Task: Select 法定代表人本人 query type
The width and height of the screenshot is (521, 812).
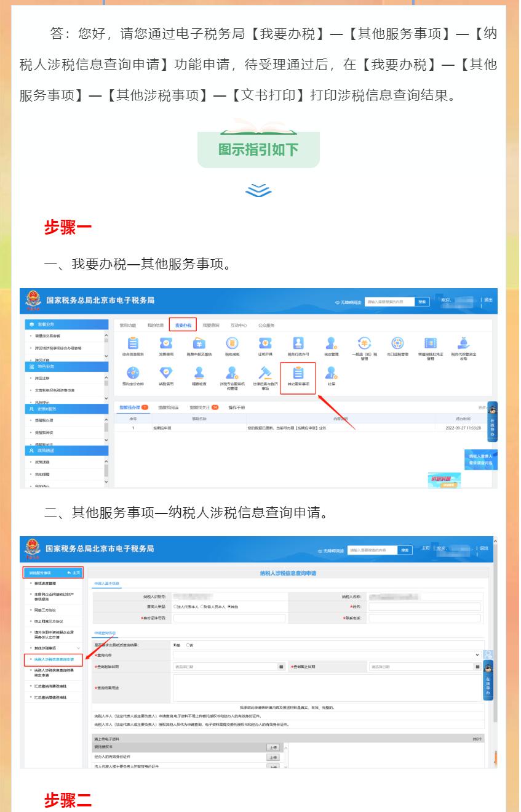Action: tap(174, 606)
